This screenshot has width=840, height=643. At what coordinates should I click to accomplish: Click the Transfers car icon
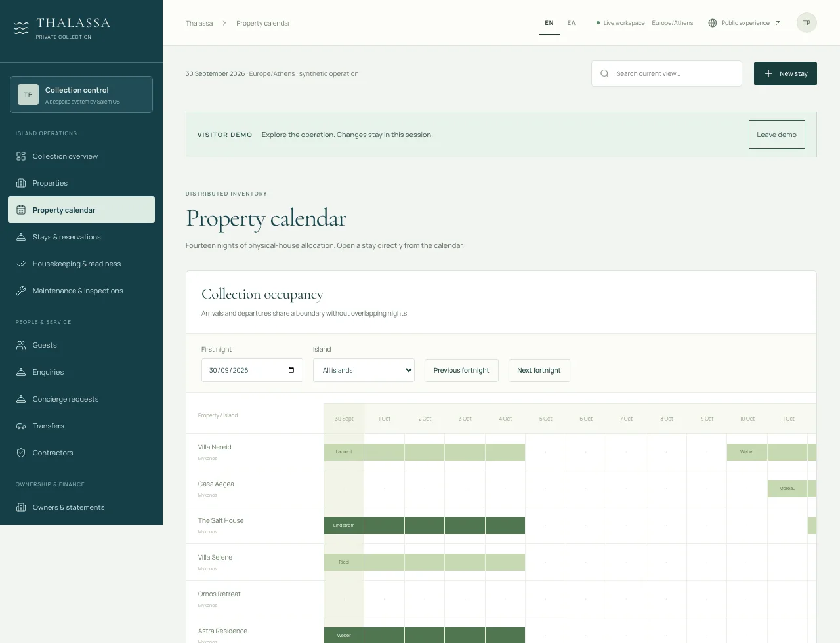pos(21,426)
